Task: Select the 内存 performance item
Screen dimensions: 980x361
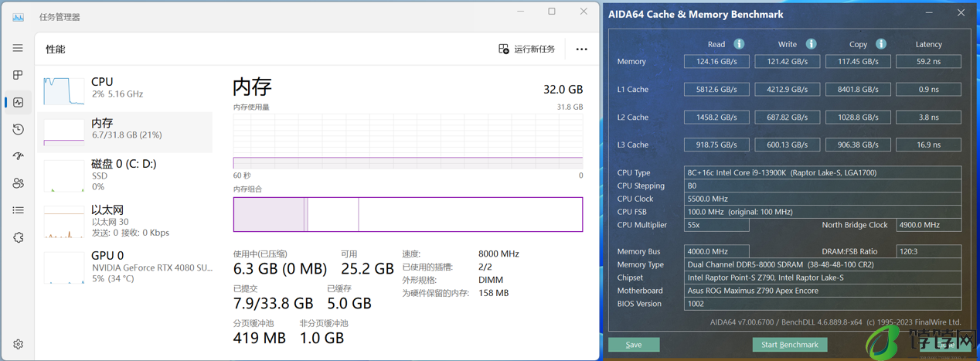Action: [x=125, y=131]
